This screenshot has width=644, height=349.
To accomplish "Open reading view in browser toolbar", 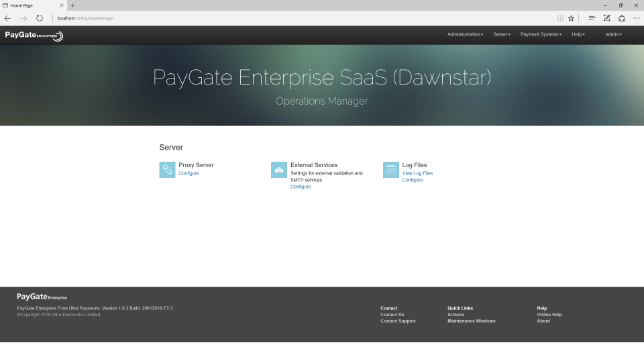I will pyautogui.click(x=560, y=18).
